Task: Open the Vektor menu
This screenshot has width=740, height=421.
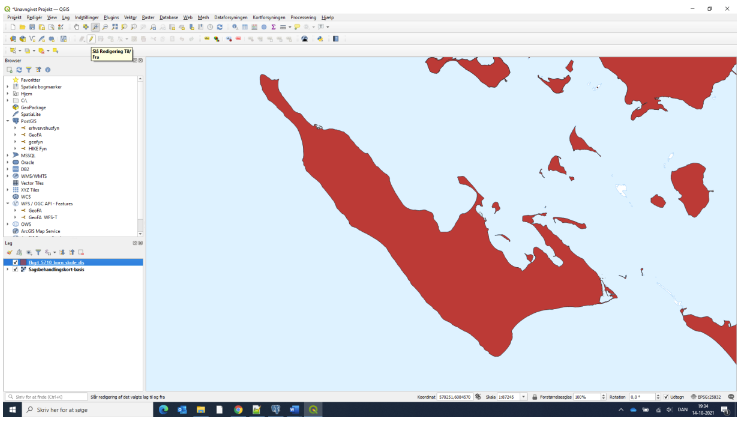Action: click(130, 17)
